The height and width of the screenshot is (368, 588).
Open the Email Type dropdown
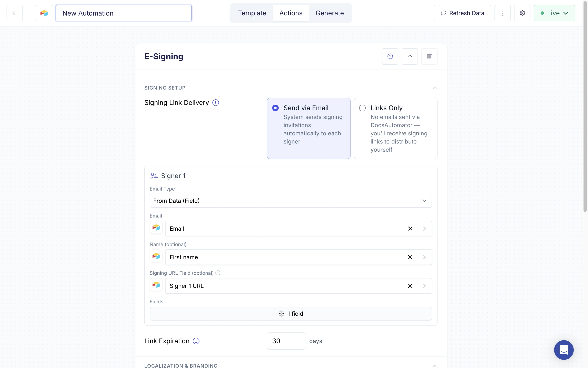pos(291,201)
